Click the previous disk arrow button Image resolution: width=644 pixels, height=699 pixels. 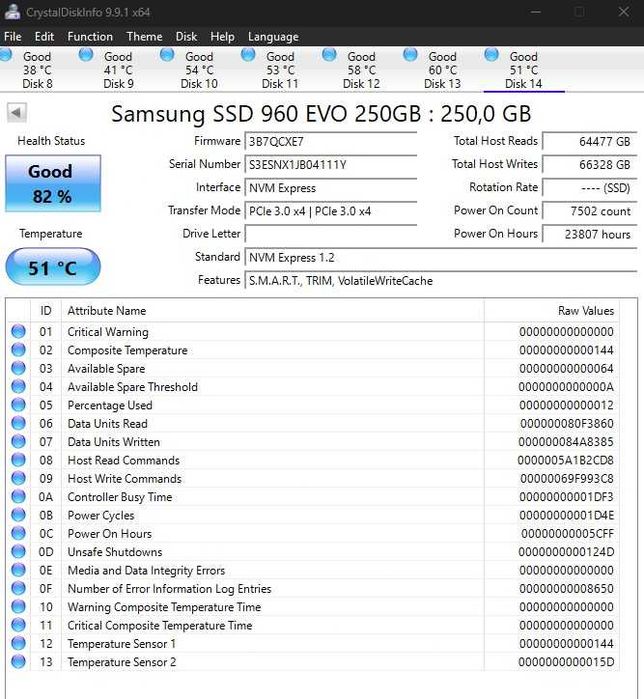(x=17, y=112)
